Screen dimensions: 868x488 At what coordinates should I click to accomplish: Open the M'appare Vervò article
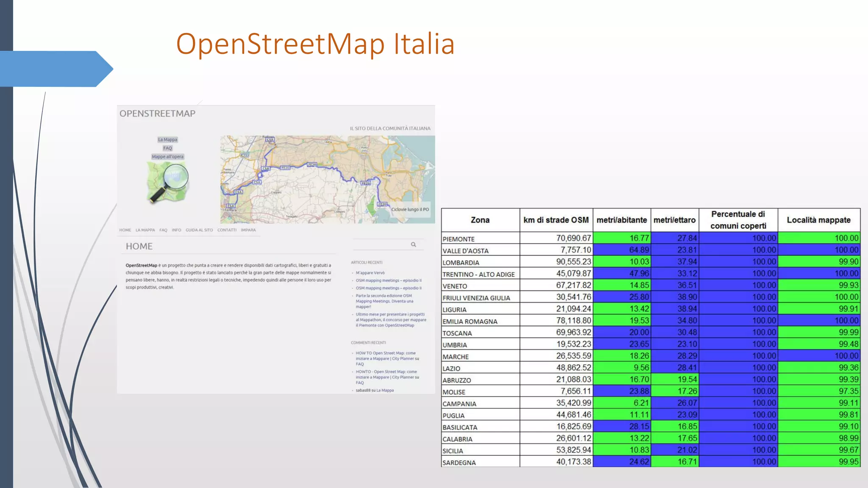(370, 273)
